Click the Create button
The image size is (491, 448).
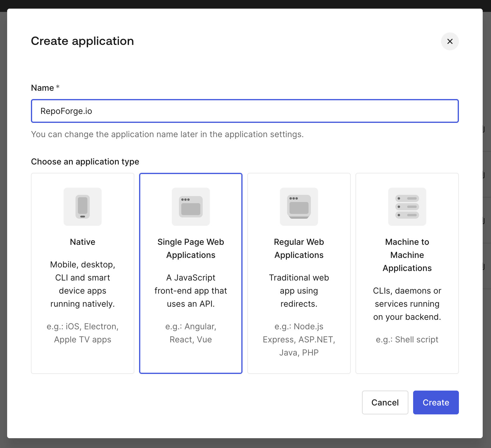436,402
